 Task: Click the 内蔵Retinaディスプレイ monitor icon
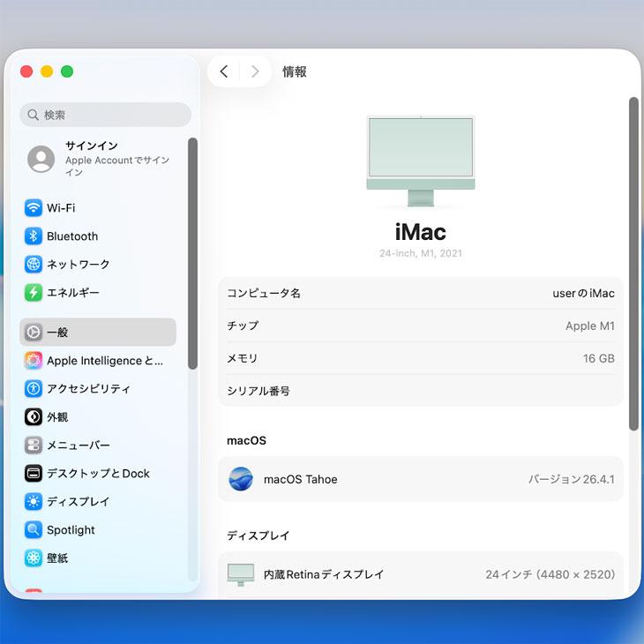241,574
